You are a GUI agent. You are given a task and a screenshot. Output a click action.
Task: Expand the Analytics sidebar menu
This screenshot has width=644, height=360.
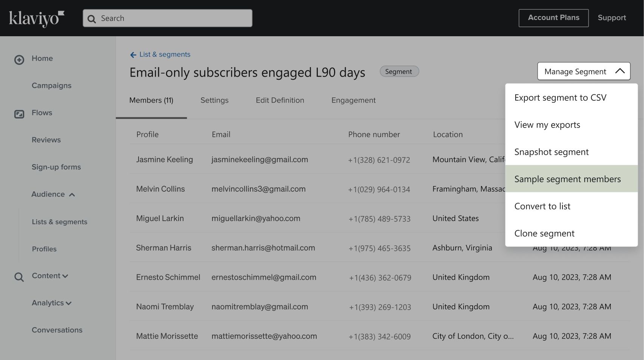[x=68, y=303]
